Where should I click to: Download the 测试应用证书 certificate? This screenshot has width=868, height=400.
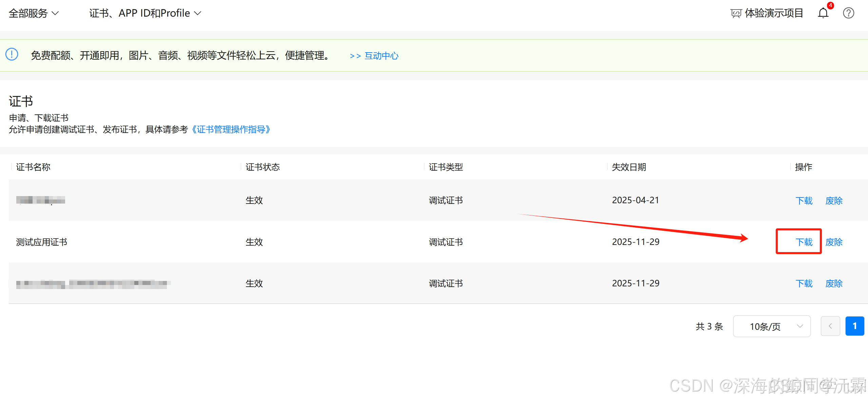pos(804,242)
